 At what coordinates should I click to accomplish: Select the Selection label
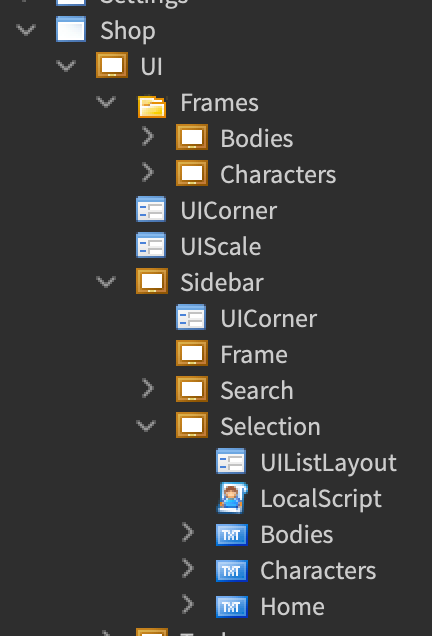point(271,427)
